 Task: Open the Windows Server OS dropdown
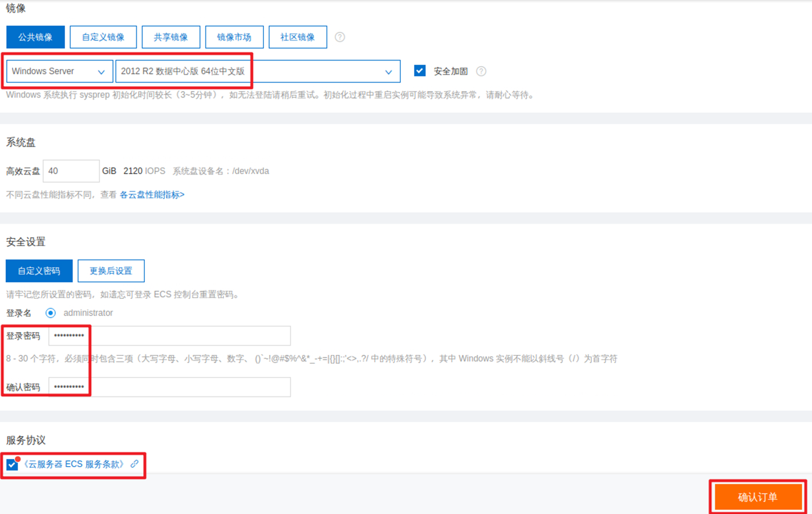[59, 71]
